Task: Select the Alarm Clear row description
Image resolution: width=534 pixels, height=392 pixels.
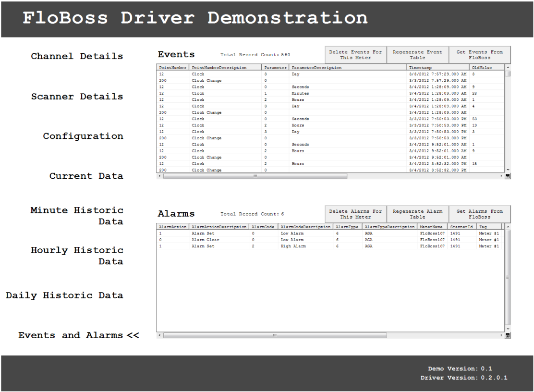Action: (x=206, y=240)
